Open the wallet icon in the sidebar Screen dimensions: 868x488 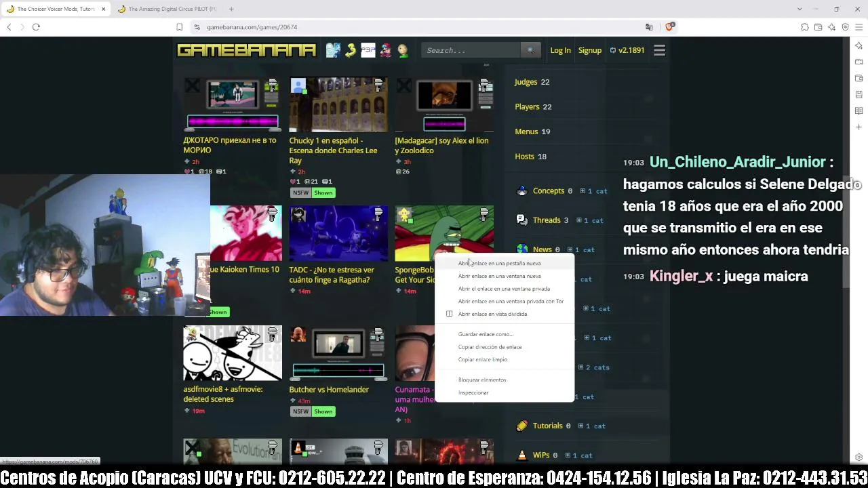pyautogui.click(x=859, y=78)
